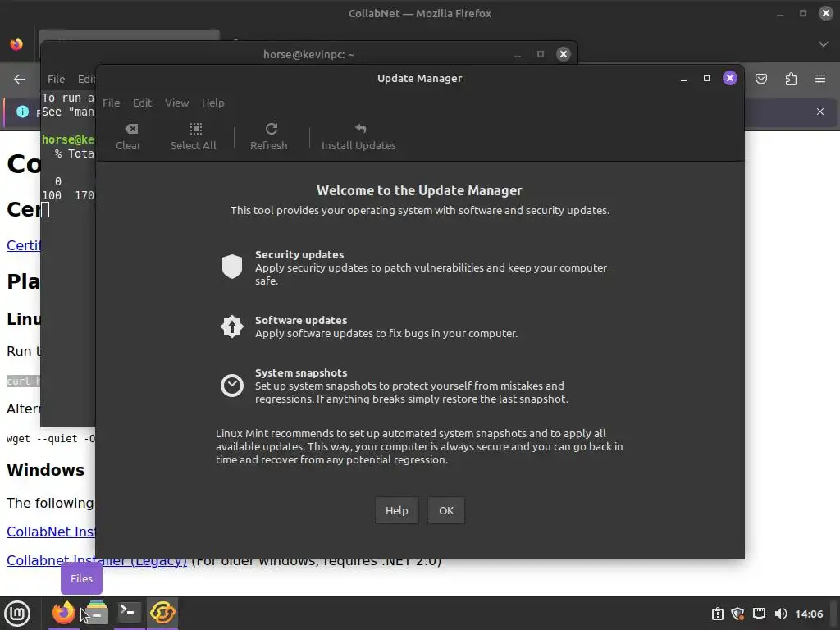Close the Update Manager window
Viewport: 840px width, 630px height.
[729, 78]
